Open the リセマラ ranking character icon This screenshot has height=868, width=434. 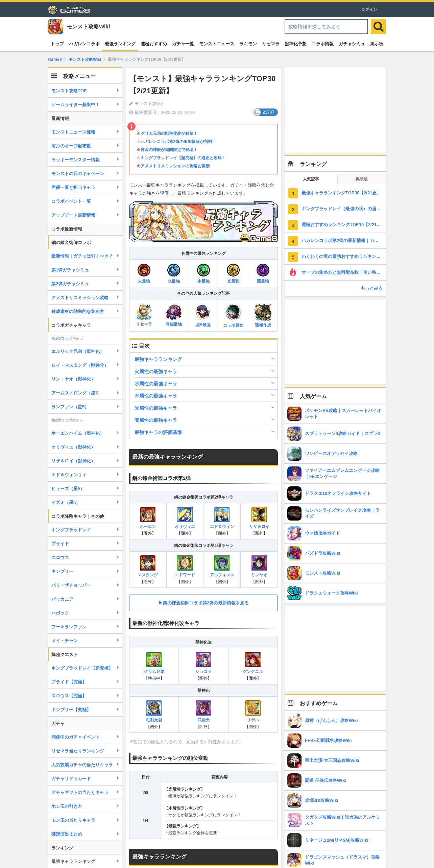(144, 312)
